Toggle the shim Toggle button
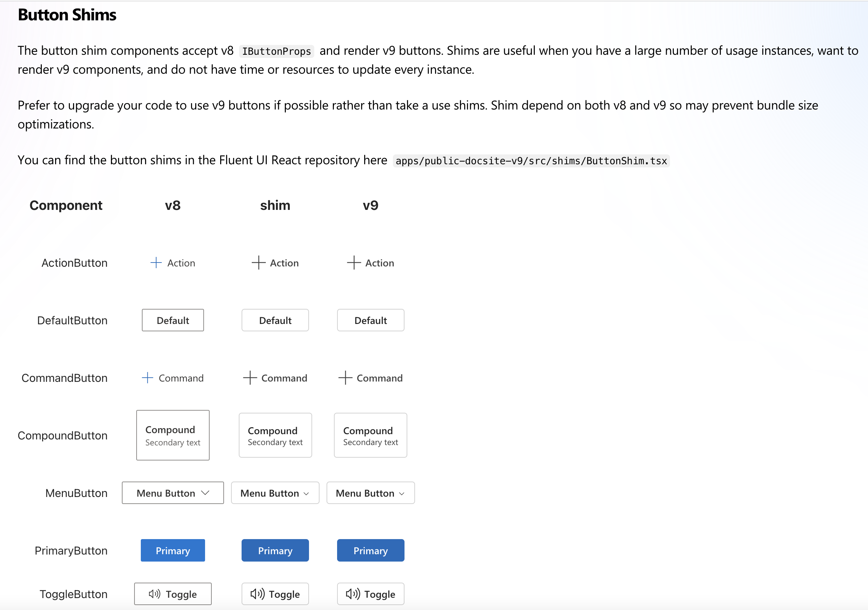Image resolution: width=868 pixels, height=610 pixels. click(x=275, y=594)
